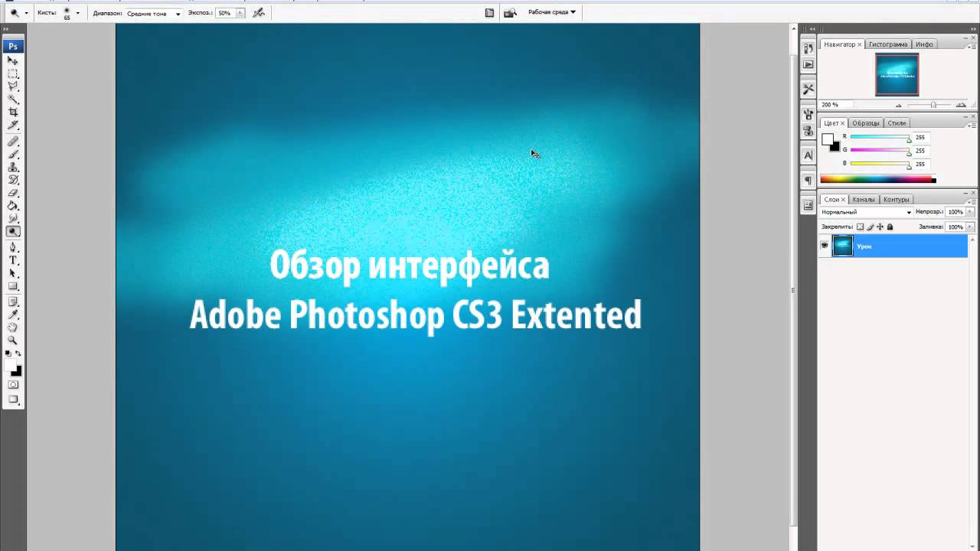Toggle lock image pixels brush icon
This screenshot has height=551, width=980.
(870, 227)
